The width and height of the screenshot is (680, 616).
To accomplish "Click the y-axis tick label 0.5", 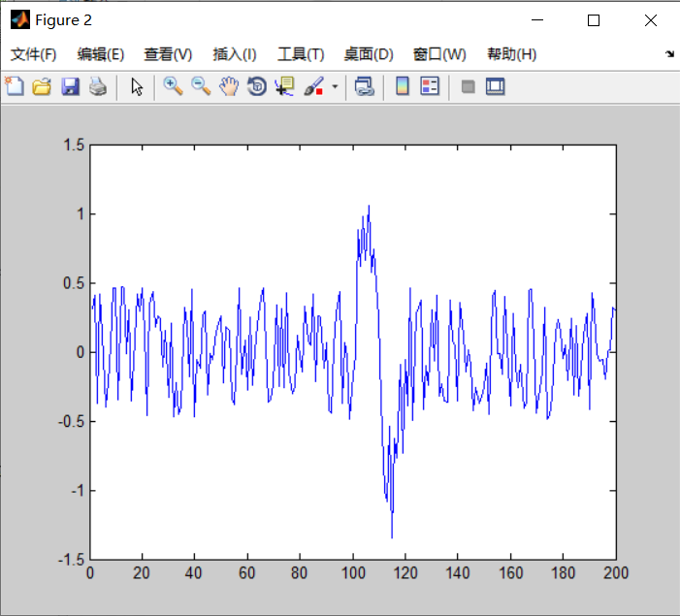I will coord(74,283).
